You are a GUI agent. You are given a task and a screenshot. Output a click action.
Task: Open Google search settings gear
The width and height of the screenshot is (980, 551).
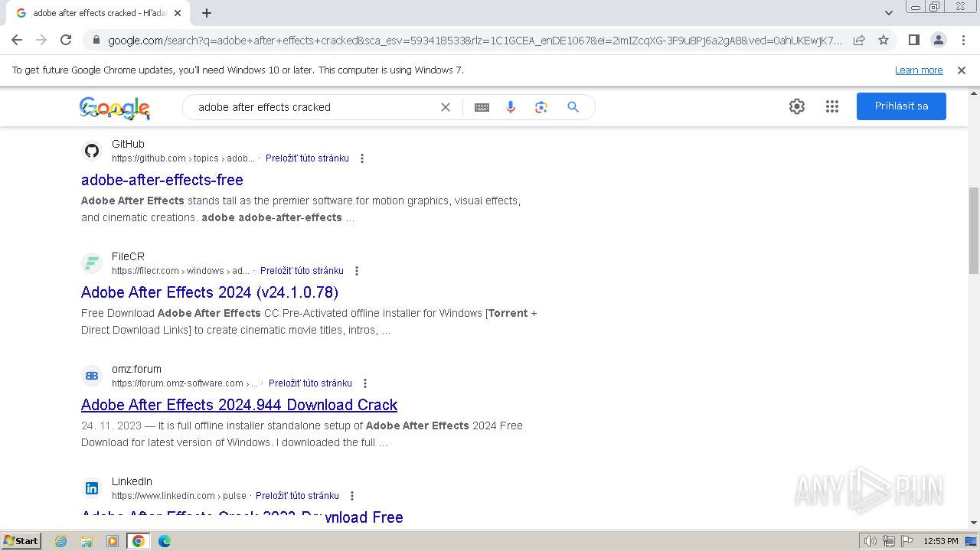(797, 106)
